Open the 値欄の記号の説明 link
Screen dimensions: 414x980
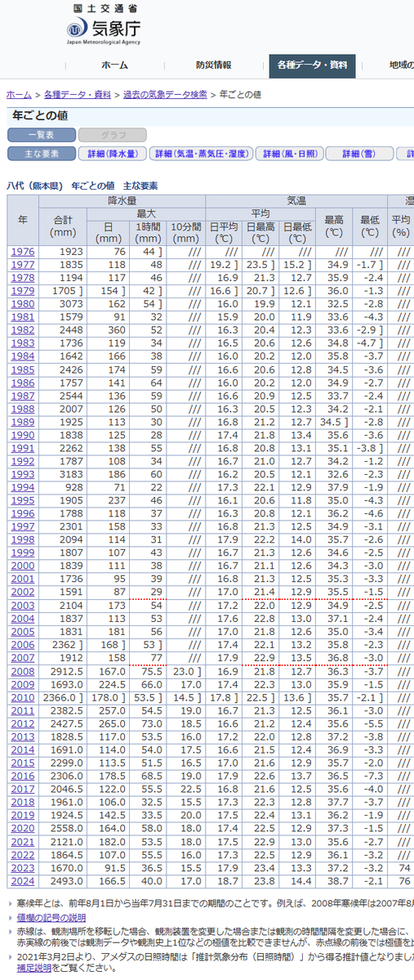click(x=51, y=918)
